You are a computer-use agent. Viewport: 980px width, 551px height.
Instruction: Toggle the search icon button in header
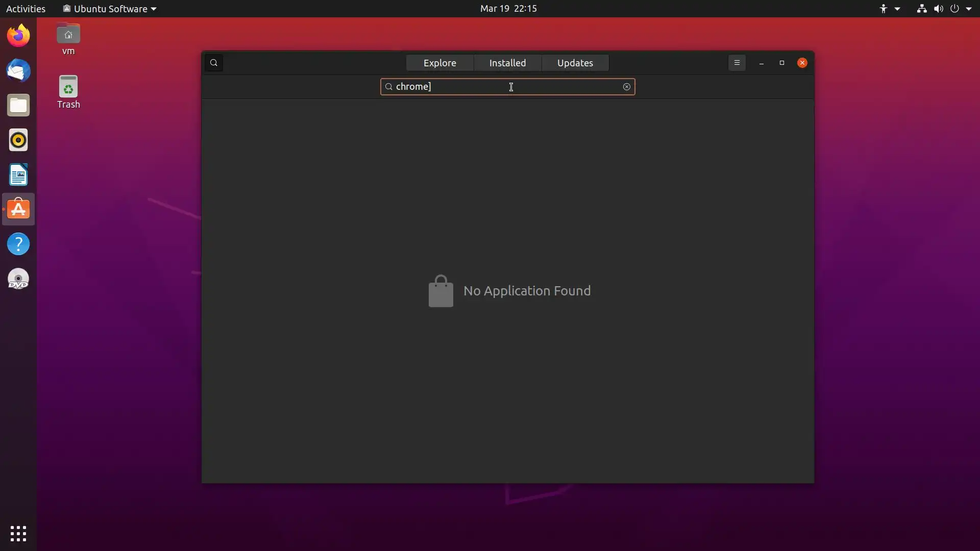click(214, 63)
